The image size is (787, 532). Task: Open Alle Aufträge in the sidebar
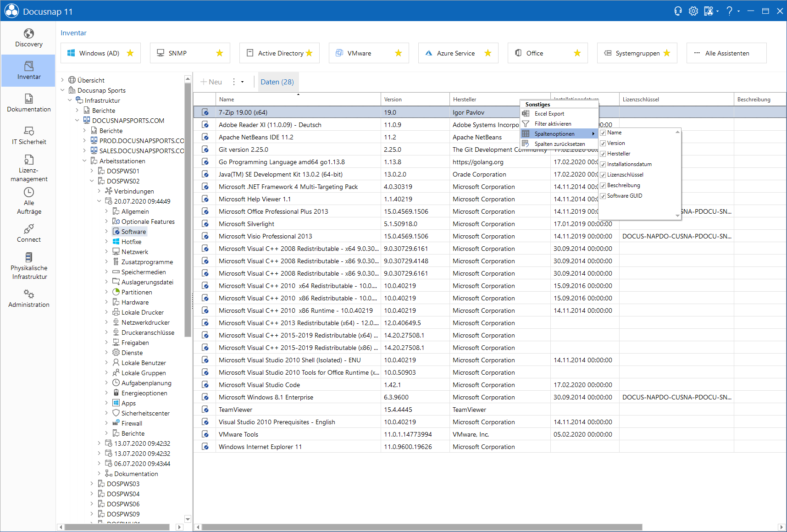[x=28, y=201]
